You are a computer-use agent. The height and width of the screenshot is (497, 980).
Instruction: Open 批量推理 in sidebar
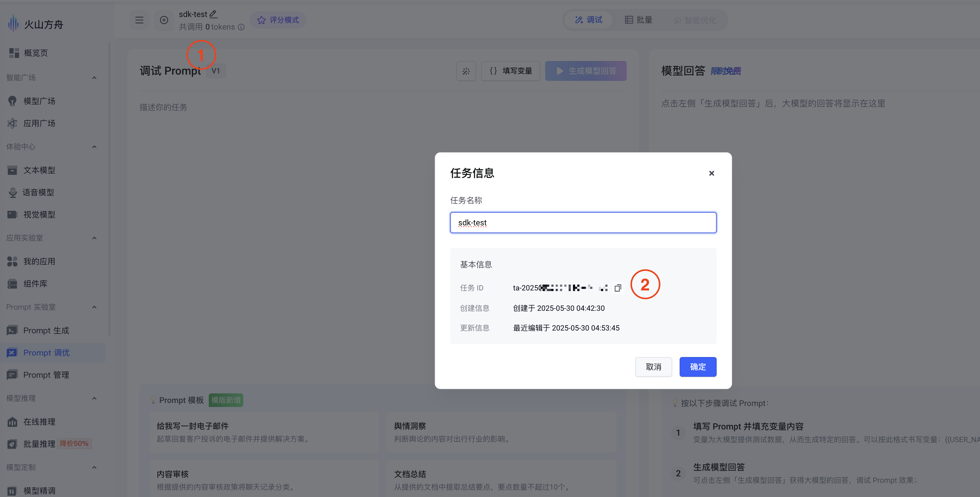pos(52,444)
